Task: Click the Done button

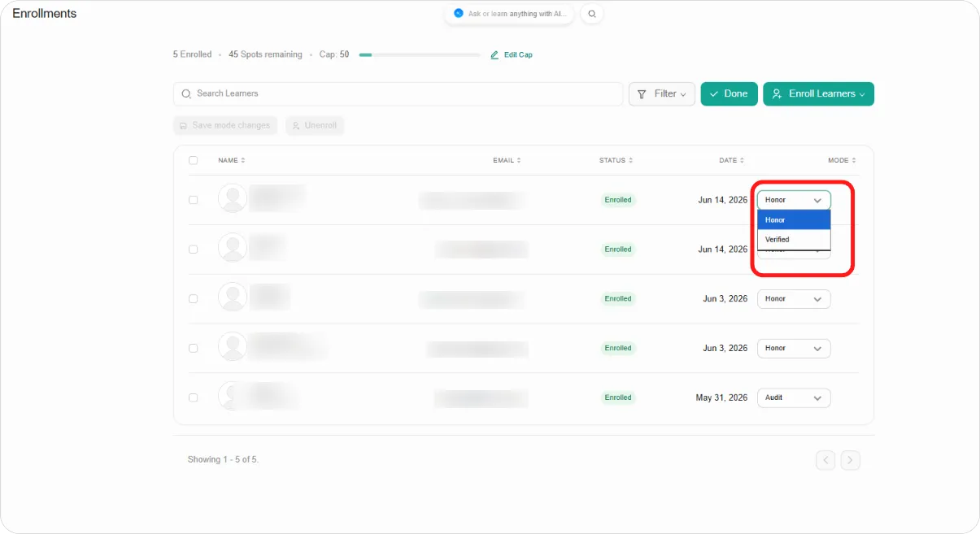Action: click(x=729, y=94)
